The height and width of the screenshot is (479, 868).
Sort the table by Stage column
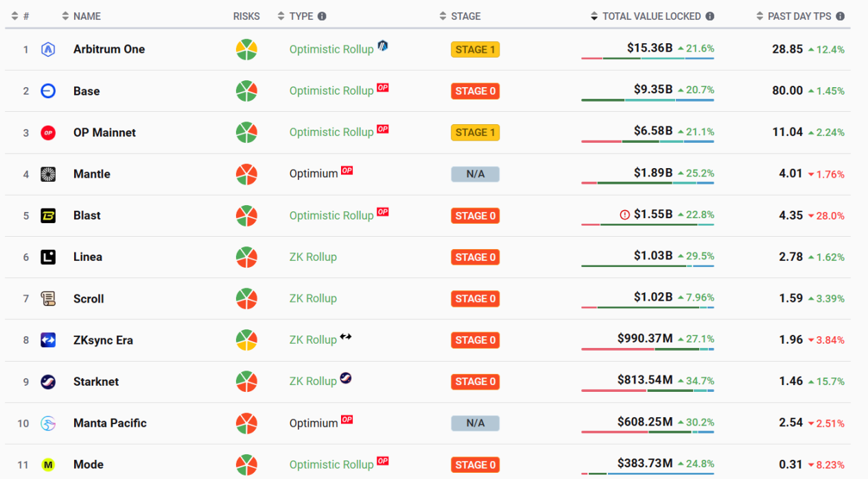pyautogui.click(x=465, y=16)
